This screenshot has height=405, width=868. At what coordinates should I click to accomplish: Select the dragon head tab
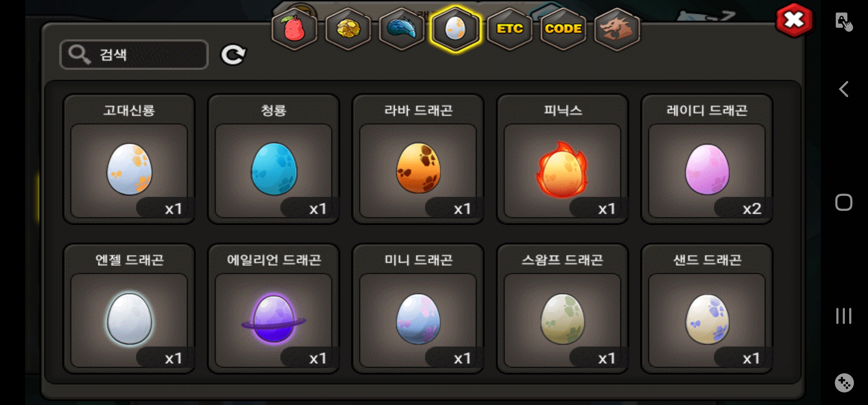point(617,29)
